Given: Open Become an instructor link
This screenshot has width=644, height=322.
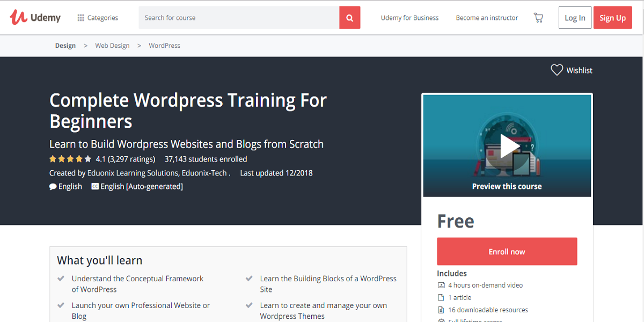Looking at the screenshot, I should (487, 18).
